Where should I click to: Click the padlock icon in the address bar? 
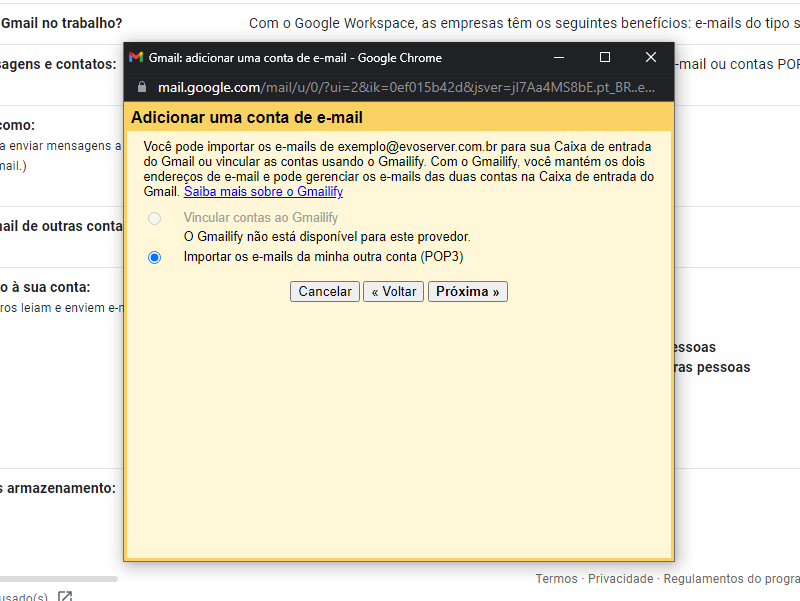click(x=142, y=87)
